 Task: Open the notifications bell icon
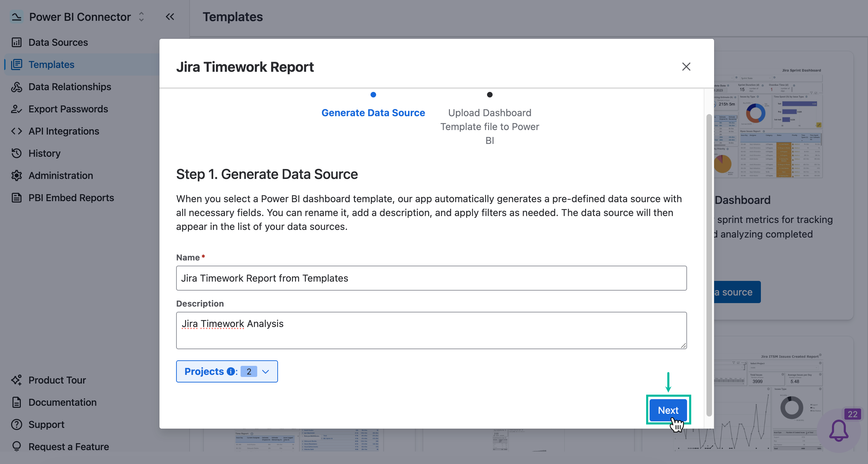point(839,430)
